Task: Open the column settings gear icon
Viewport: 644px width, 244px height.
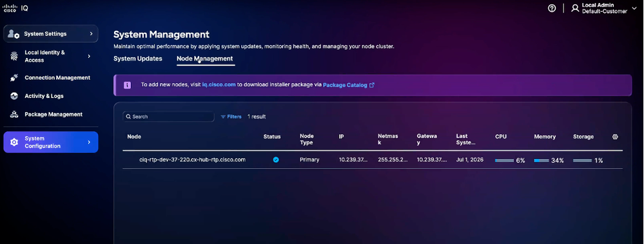Action: 615,137
